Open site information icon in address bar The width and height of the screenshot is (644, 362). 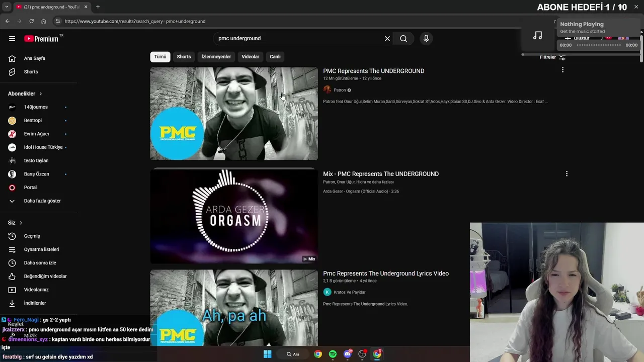pos(58,21)
